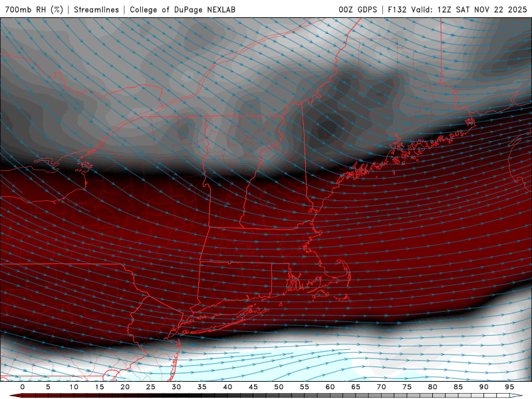Click the '70' colorbar scale label
The image size is (532, 399).
(x=381, y=387)
